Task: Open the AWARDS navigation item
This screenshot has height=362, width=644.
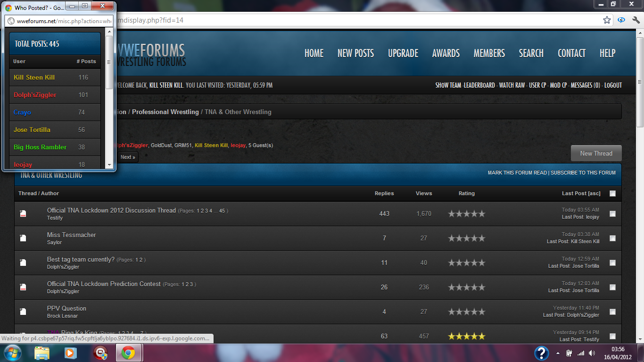Action: pyautogui.click(x=446, y=53)
